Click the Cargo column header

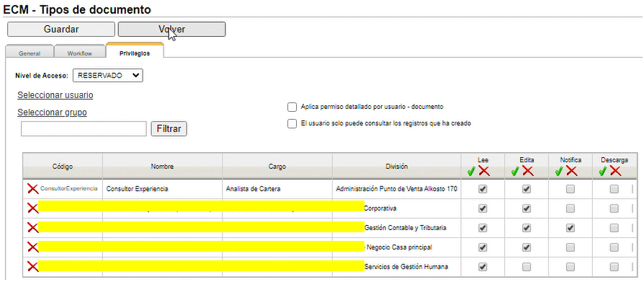tap(277, 167)
